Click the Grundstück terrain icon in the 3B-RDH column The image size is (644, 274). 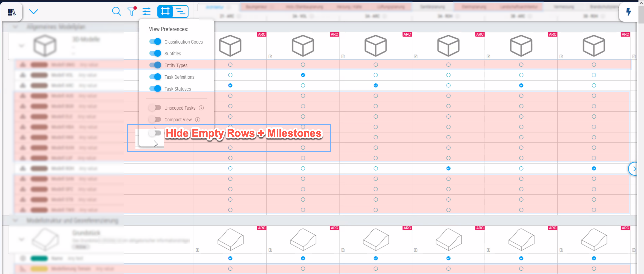coord(594,239)
